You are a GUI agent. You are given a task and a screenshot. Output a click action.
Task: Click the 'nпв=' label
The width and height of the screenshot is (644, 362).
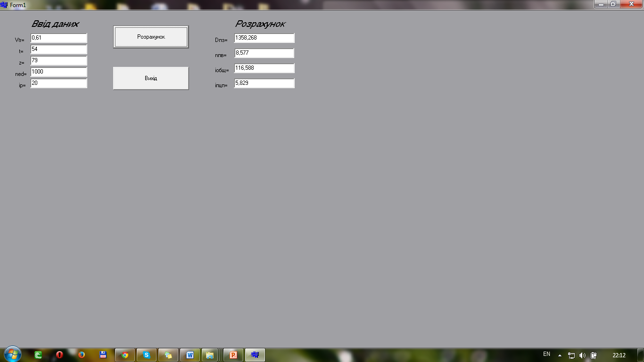click(x=221, y=55)
